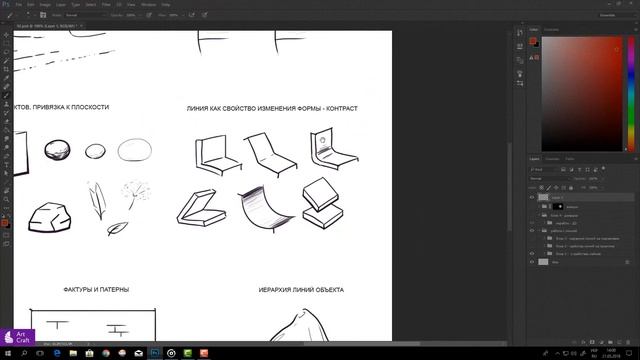Click Delete layer trash icon
The height and width of the screenshot is (360, 640).
point(628,342)
